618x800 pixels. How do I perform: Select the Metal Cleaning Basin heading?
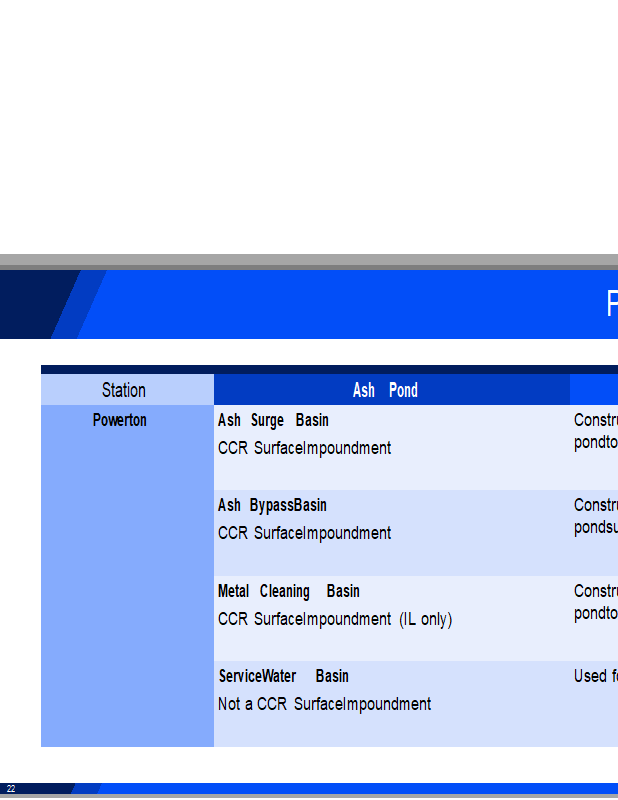[x=288, y=591]
